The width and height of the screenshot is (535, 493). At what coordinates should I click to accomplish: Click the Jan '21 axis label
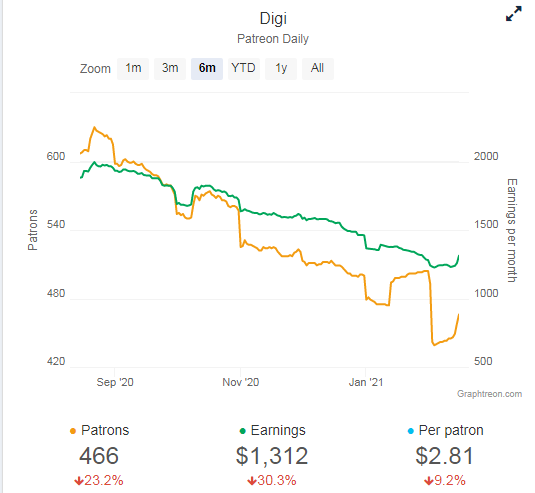pos(366,382)
